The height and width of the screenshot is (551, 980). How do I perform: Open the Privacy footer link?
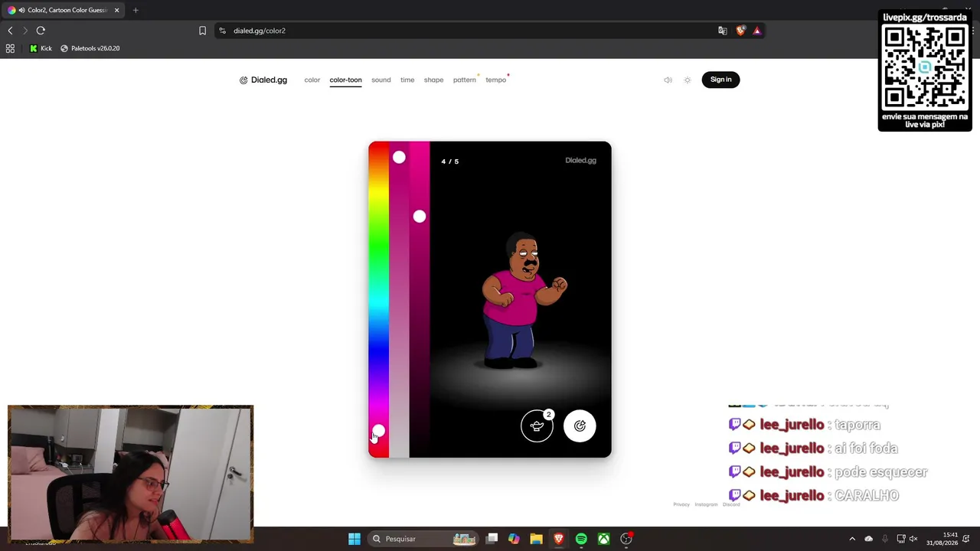681,504
